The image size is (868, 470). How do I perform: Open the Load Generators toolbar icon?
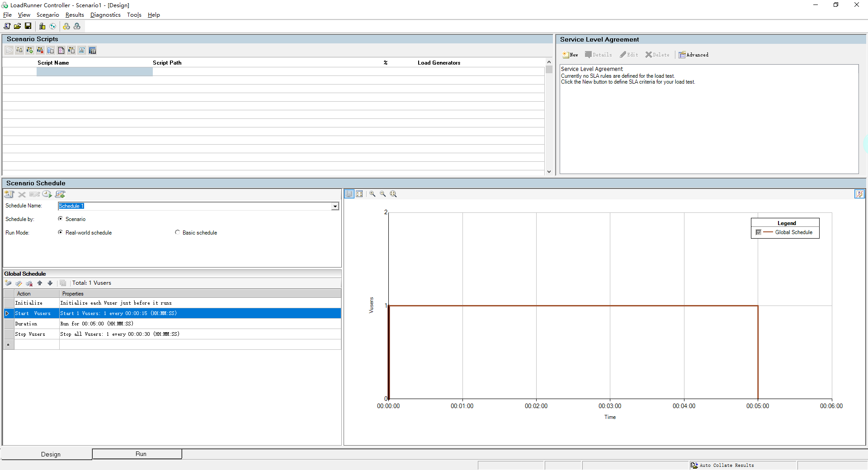coord(42,26)
